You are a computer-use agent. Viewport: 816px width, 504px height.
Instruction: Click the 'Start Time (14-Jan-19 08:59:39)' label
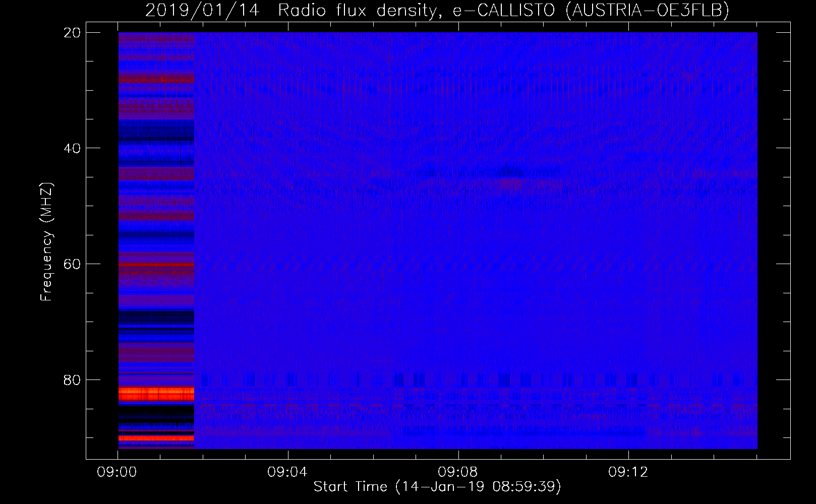coord(437,487)
